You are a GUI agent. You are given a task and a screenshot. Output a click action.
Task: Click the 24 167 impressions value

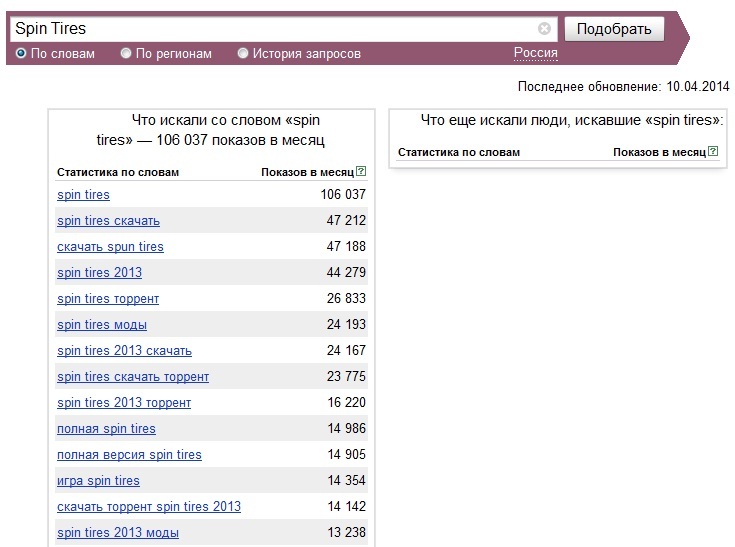(x=346, y=350)
